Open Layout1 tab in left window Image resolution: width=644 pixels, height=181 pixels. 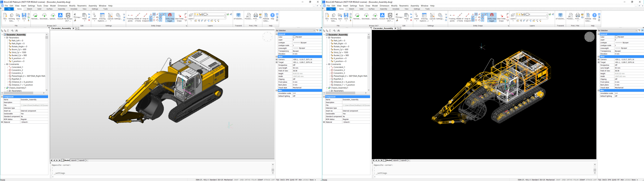[x=74, y=160]
